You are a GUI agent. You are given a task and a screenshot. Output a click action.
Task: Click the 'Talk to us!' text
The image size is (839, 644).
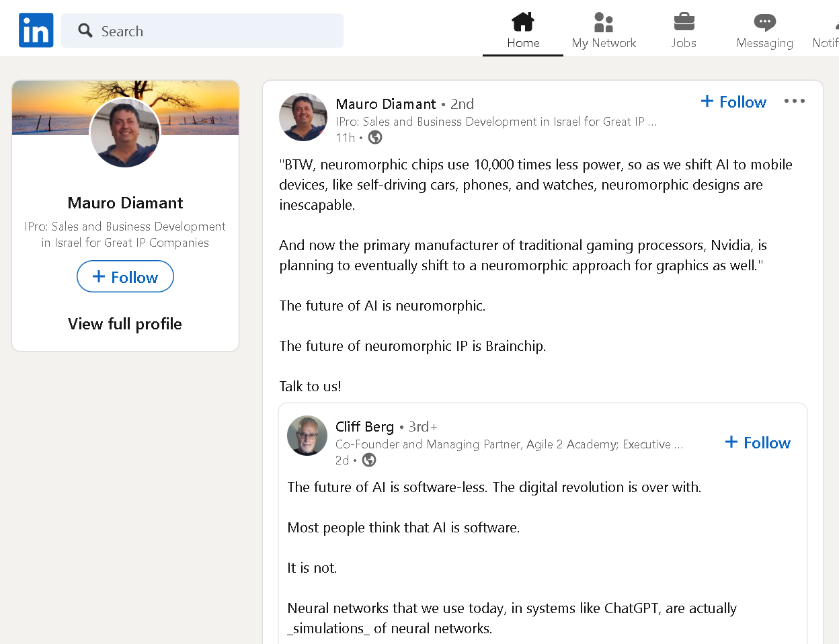pyautogui.click(x=311, y=387)
